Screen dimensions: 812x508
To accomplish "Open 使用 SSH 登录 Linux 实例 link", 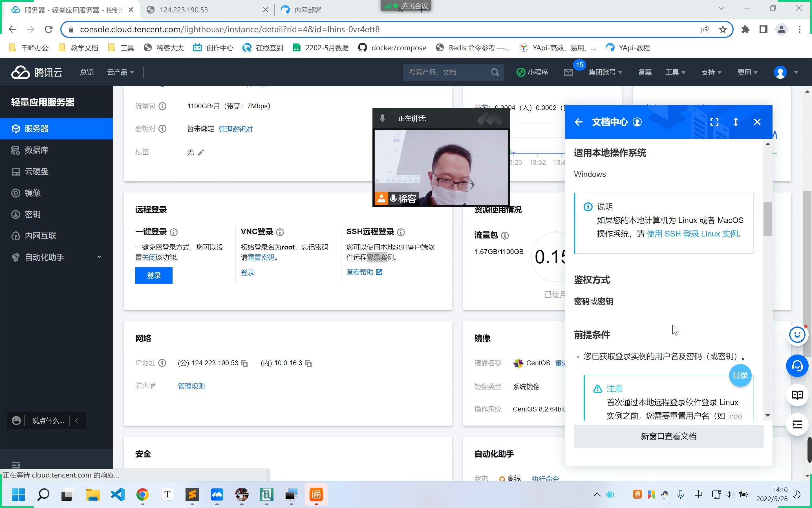I will (692, 234).
